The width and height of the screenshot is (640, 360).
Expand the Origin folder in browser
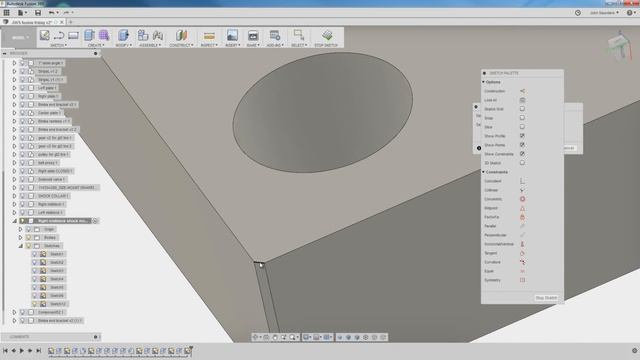20,229
